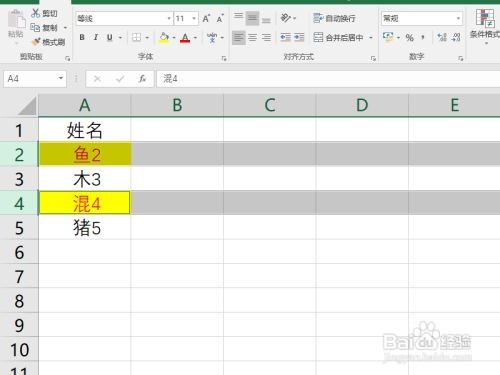Click Merge and Center (合并后居中)

click(338, 37)
